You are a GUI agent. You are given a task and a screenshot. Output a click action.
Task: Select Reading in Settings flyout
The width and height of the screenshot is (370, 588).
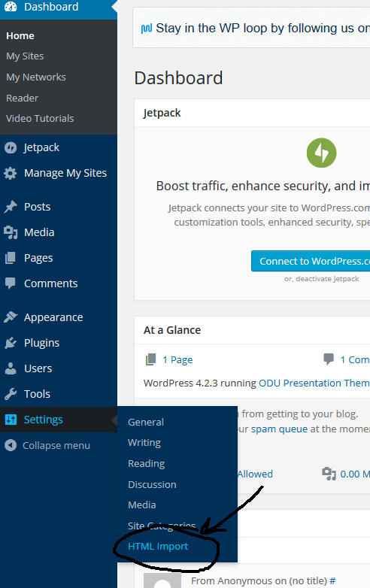click(146, 464)
